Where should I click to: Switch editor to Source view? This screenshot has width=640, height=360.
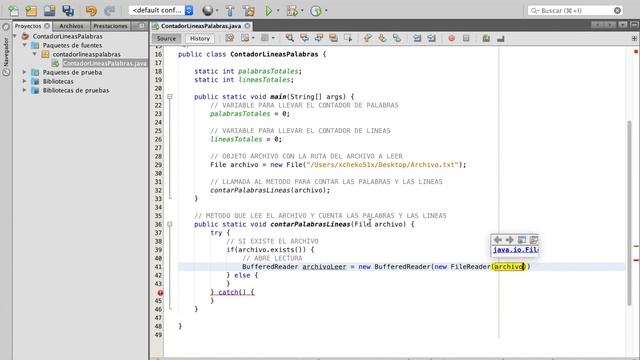[x=166, y=38]
